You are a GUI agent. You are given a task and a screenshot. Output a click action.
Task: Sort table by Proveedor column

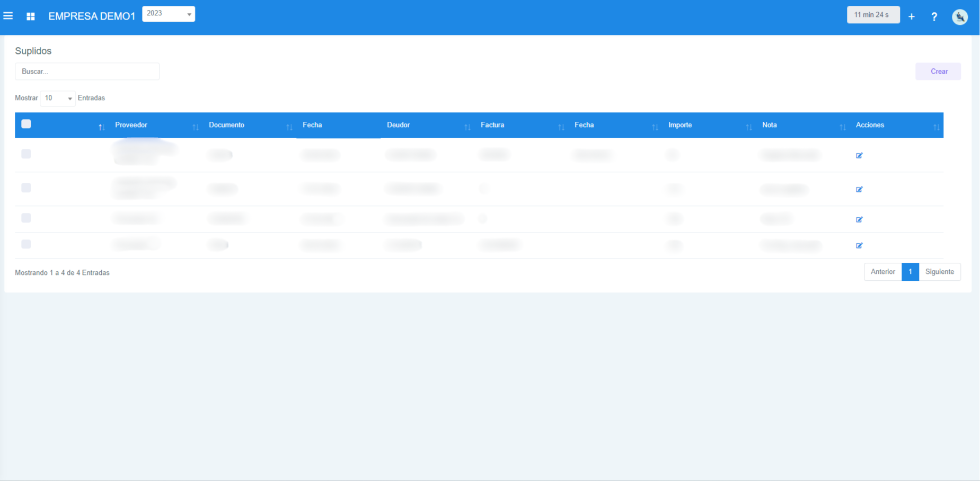coord(131,125)
